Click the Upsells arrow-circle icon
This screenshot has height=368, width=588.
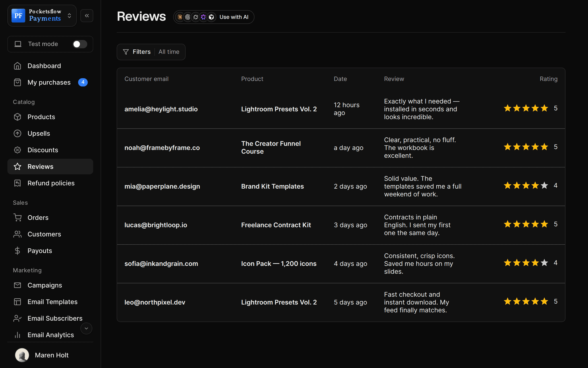18,133
